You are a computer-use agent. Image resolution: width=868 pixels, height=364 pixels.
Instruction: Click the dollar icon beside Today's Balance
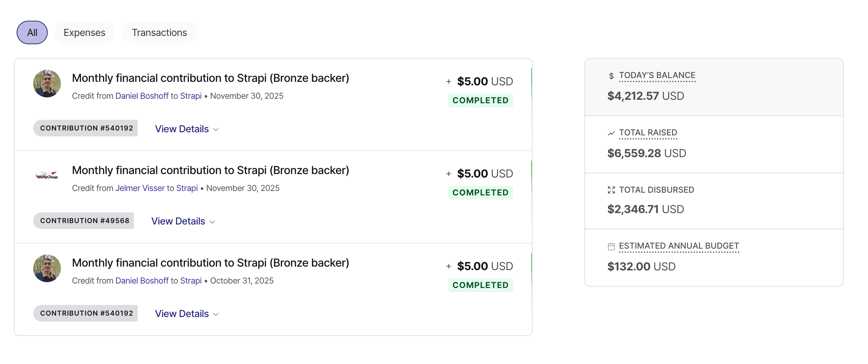tap(611, 76)
